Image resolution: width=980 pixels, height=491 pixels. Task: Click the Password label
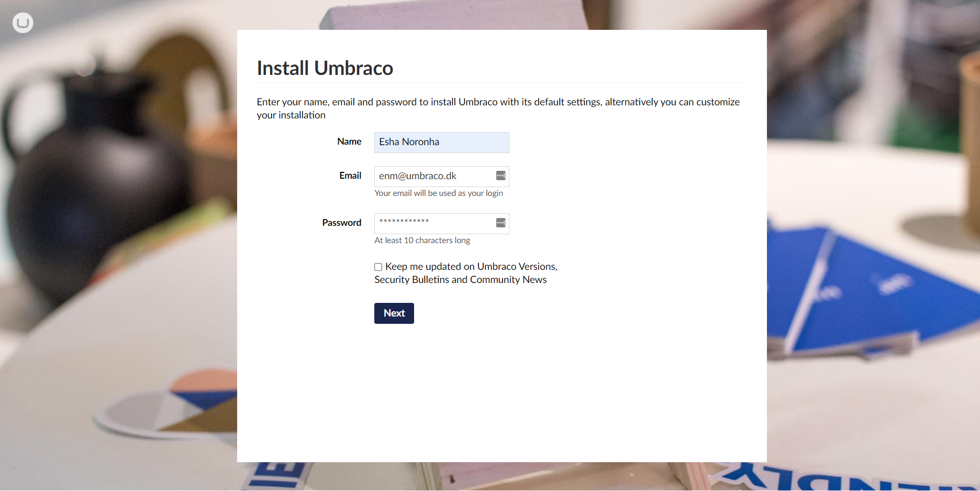(341, 223)
